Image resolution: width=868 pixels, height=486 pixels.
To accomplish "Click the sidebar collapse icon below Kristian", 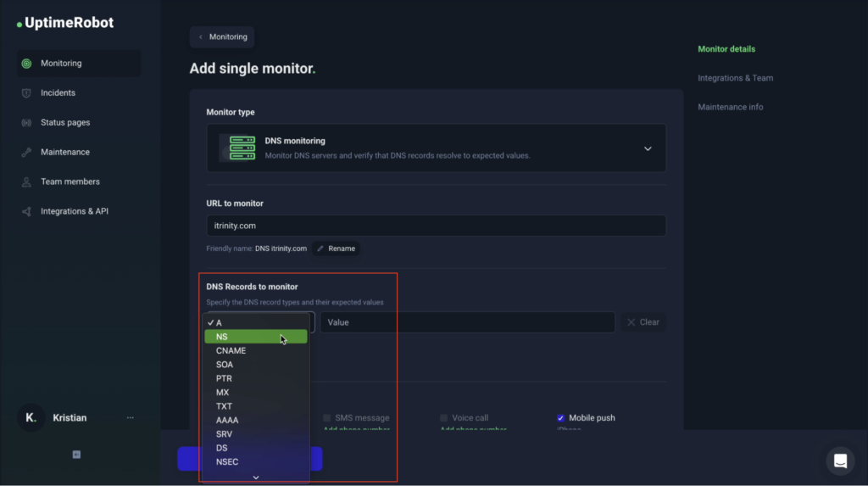I will click(x=76, y=455).
